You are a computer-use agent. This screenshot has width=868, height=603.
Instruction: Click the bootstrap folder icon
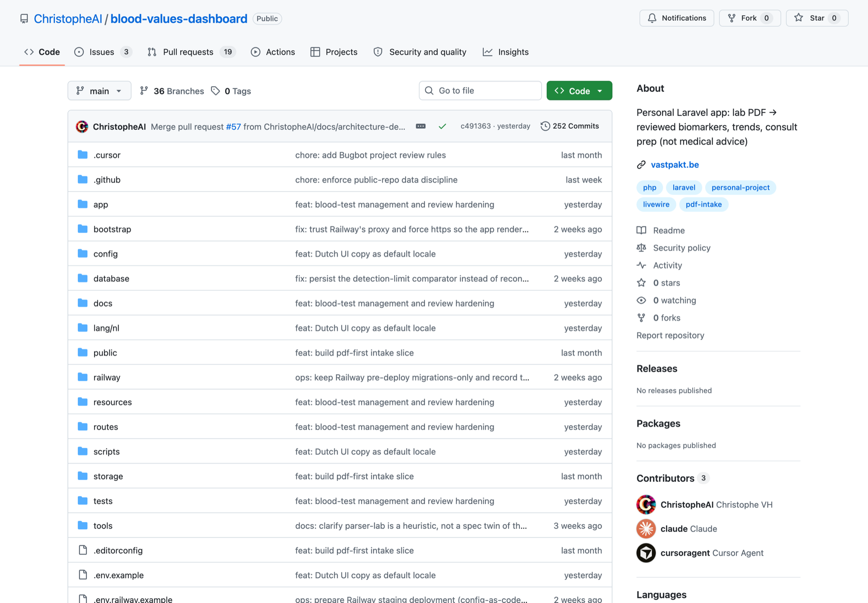coord(82,229)
